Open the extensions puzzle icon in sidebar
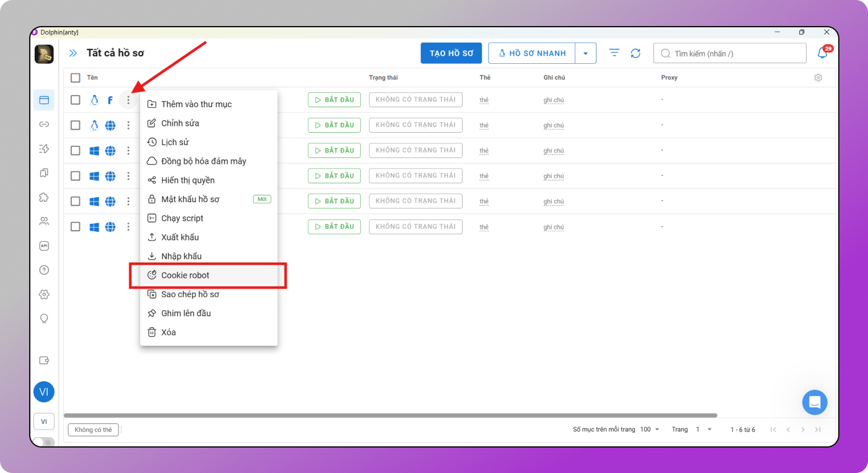This screenshot has width=868, height=473. 44,197
